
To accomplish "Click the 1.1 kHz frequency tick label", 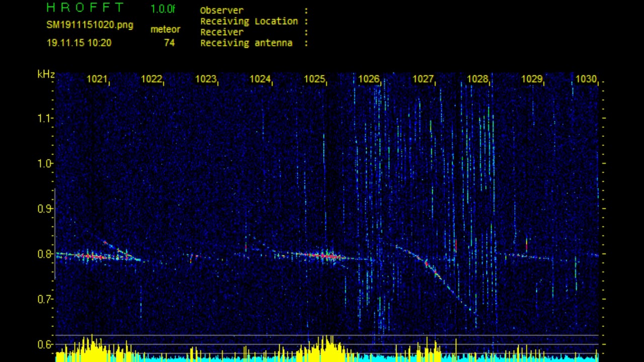I will [x=45, y=118].
